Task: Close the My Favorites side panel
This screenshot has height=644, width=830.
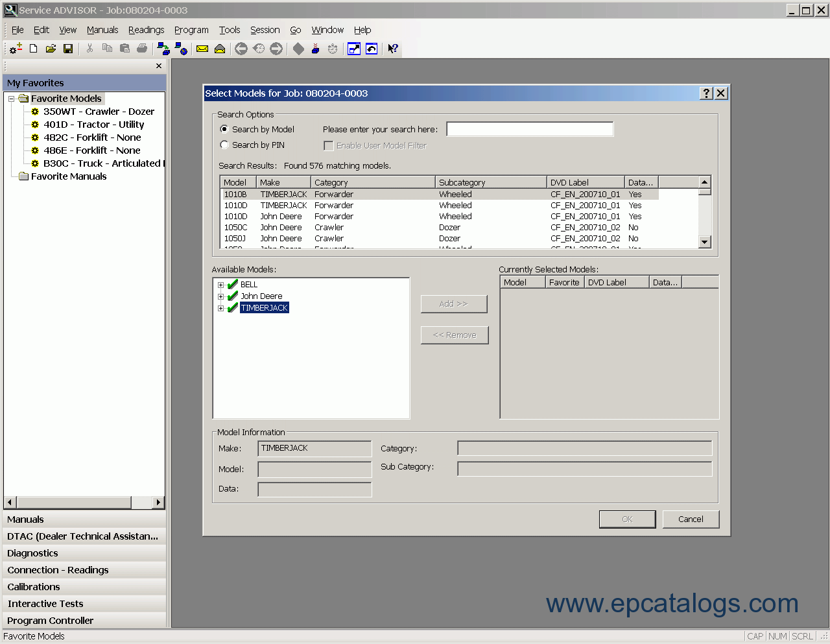Action: point(159,66)
